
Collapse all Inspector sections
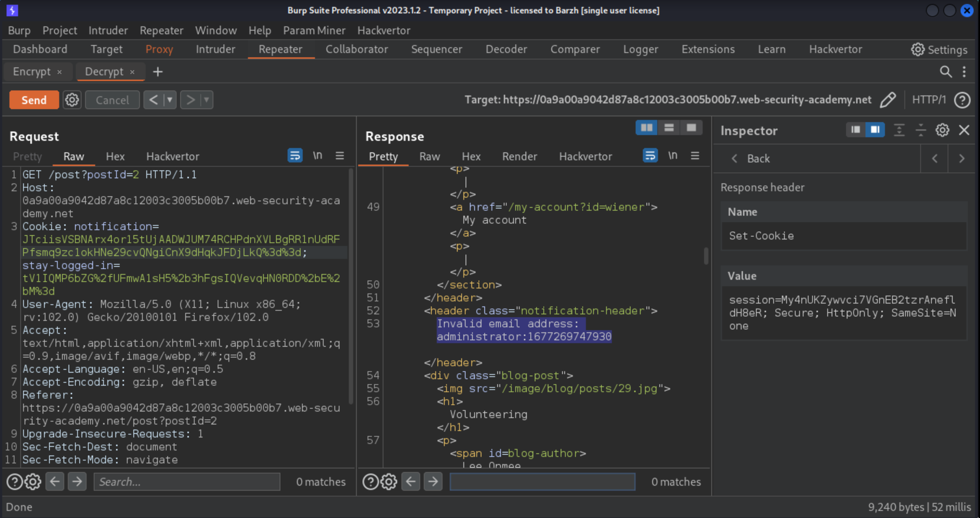[x=920, y=130]
